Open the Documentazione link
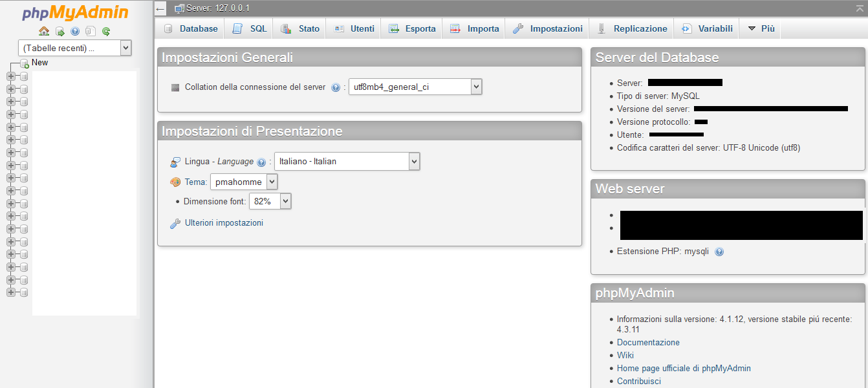 coord(648,343)
